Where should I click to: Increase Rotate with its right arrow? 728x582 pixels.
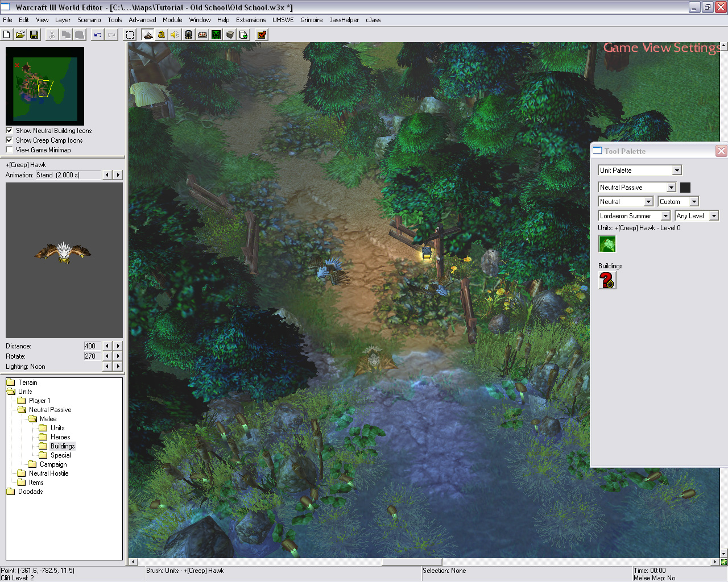click(118, 356)
